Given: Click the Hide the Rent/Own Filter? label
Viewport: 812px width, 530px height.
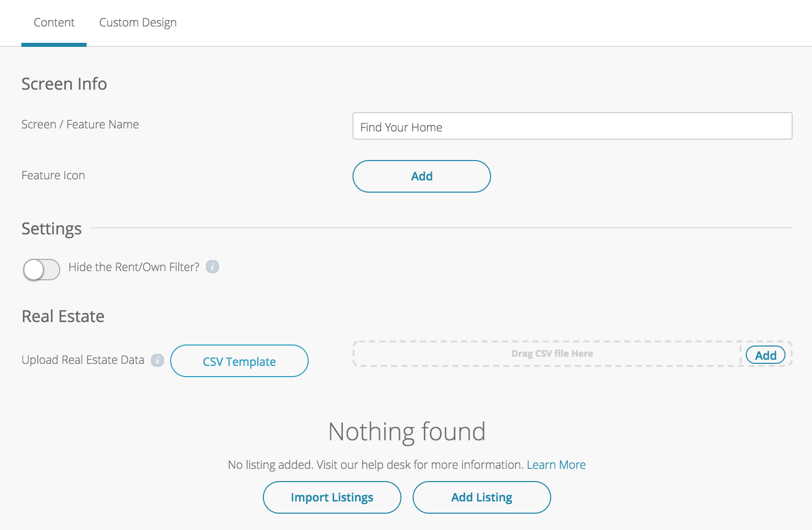Looking at the screenshot, I should pyautogui.click(x=134, y=267).
